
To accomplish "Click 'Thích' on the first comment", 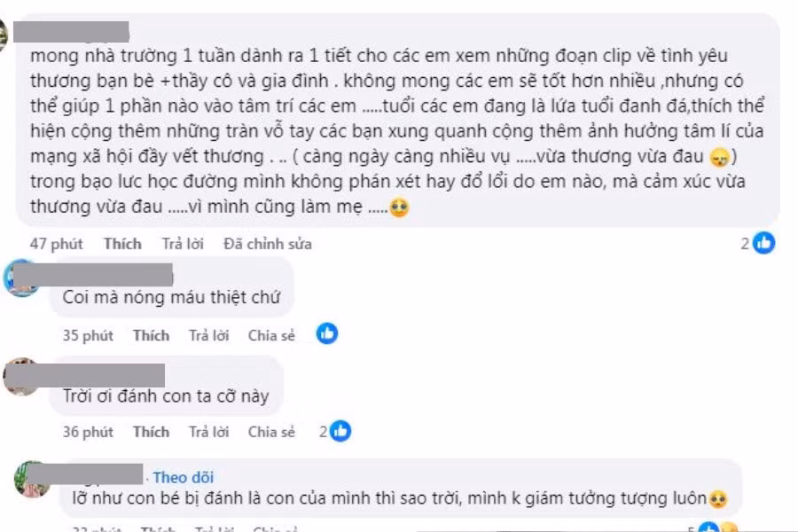I will click(x=121, y=243).
